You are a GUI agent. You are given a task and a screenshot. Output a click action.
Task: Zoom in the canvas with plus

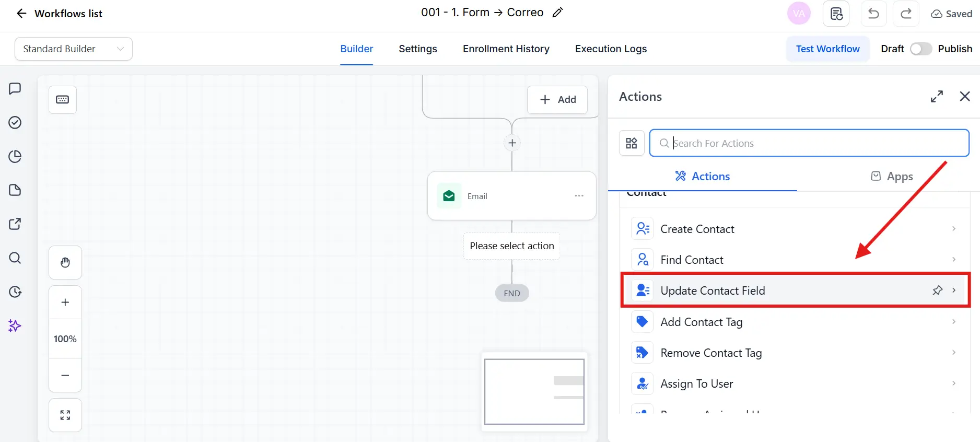coord(65,303)
